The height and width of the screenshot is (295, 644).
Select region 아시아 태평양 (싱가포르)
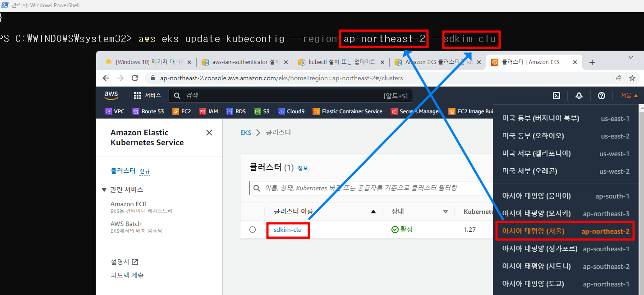coord(566,249)
